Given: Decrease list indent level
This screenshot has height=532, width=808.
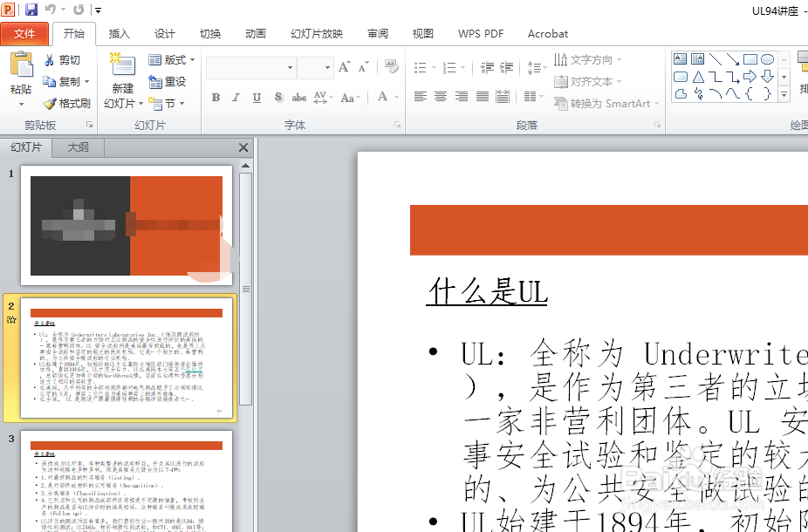Looking at the screenshot, I should point(486,67).
